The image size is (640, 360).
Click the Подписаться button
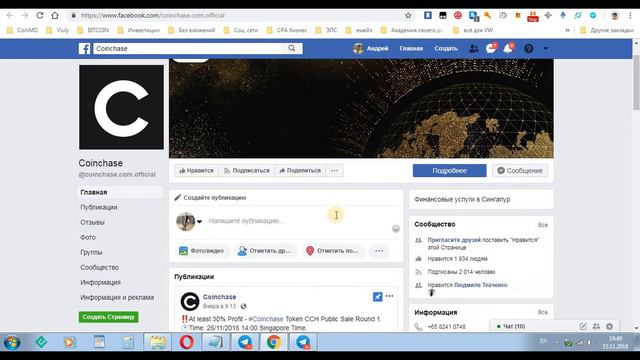(247, 171)
